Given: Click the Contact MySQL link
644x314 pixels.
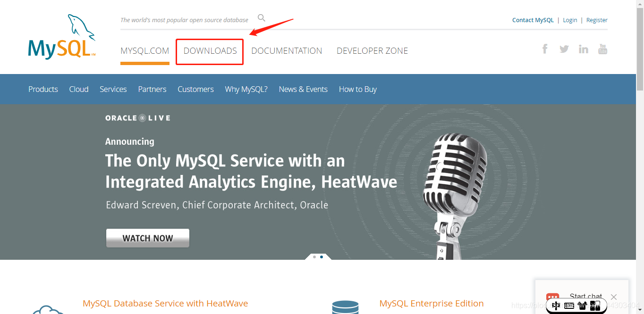Looking at the screenshot, I should [533, 20].
